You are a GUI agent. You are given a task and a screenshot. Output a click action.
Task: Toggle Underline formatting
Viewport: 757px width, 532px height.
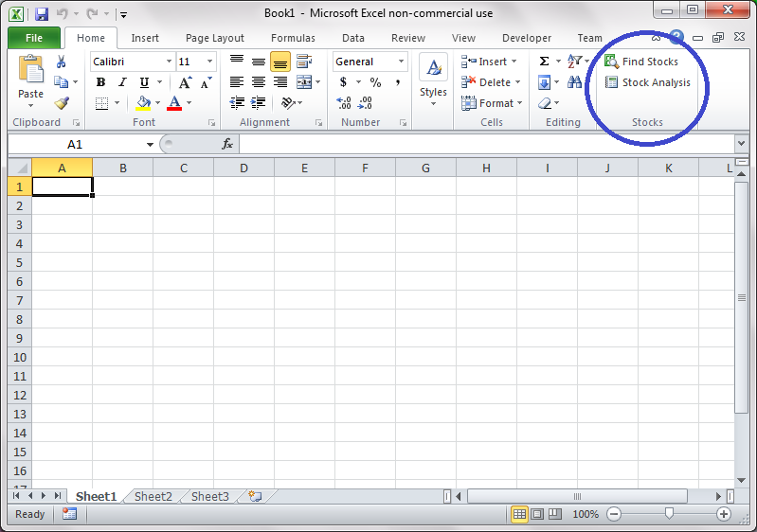coord(144,82)
